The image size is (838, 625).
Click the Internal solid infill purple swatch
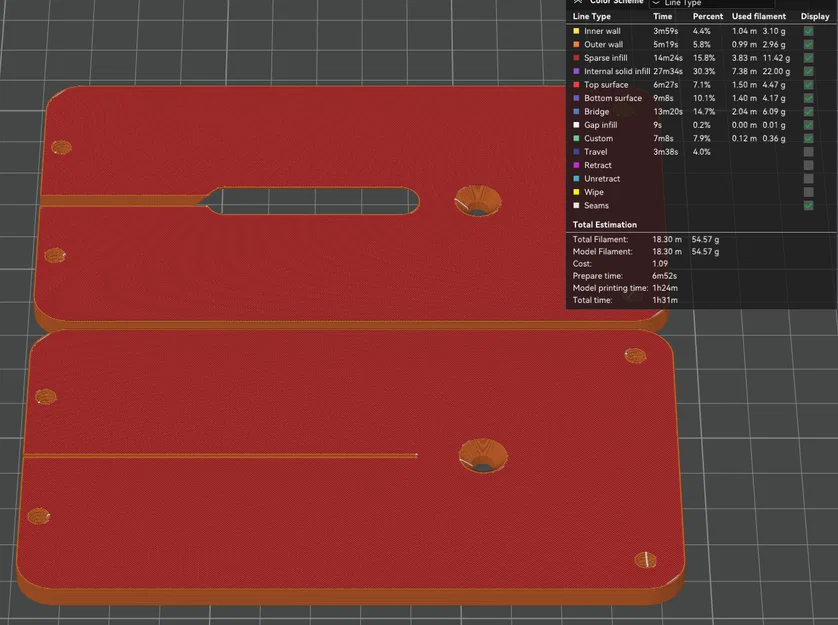576,71
